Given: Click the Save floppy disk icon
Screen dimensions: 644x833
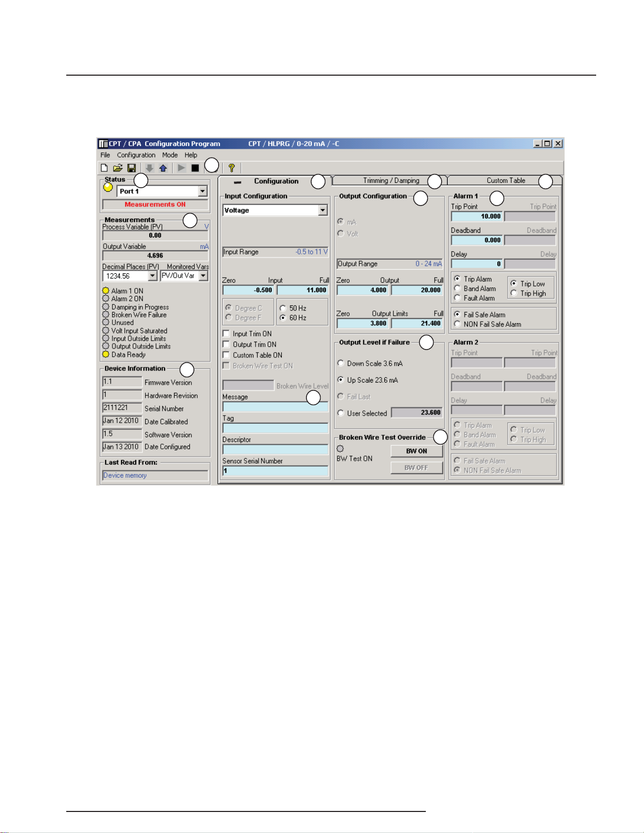Looking at the screenshot, I should tap(131, 168).
